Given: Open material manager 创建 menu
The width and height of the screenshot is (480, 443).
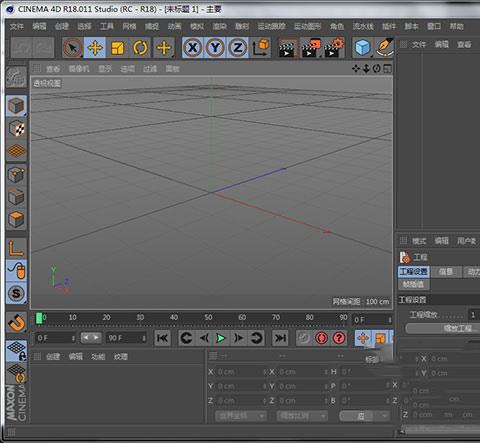Looking at the screenshot, I should point(53,357).
